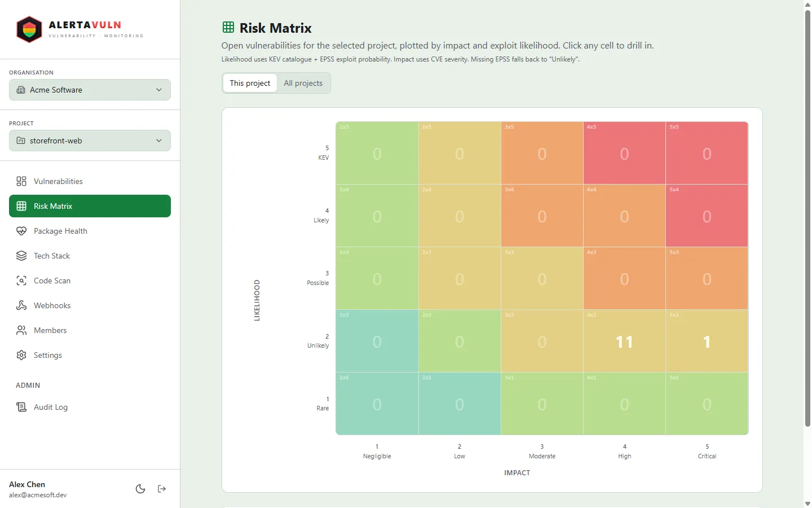Click the alex@acmesoft.dev email
812x508 pixels.
click(x=38, y=495)
